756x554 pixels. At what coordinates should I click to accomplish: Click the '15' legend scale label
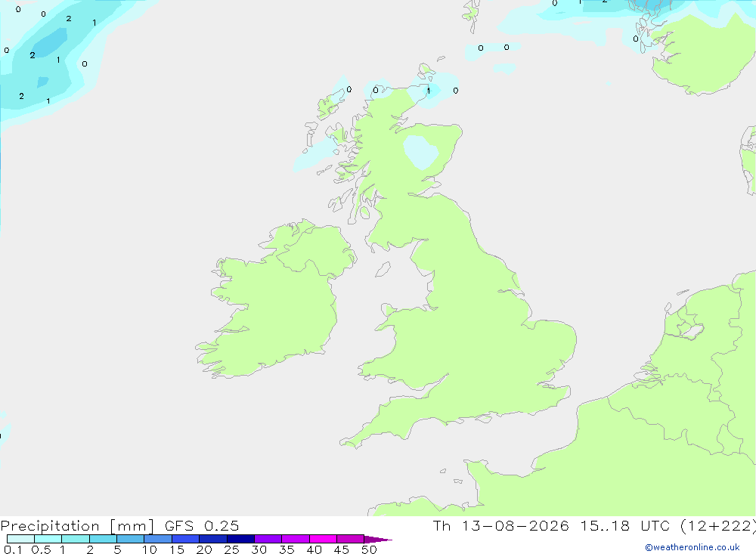[x=177, y=549]
